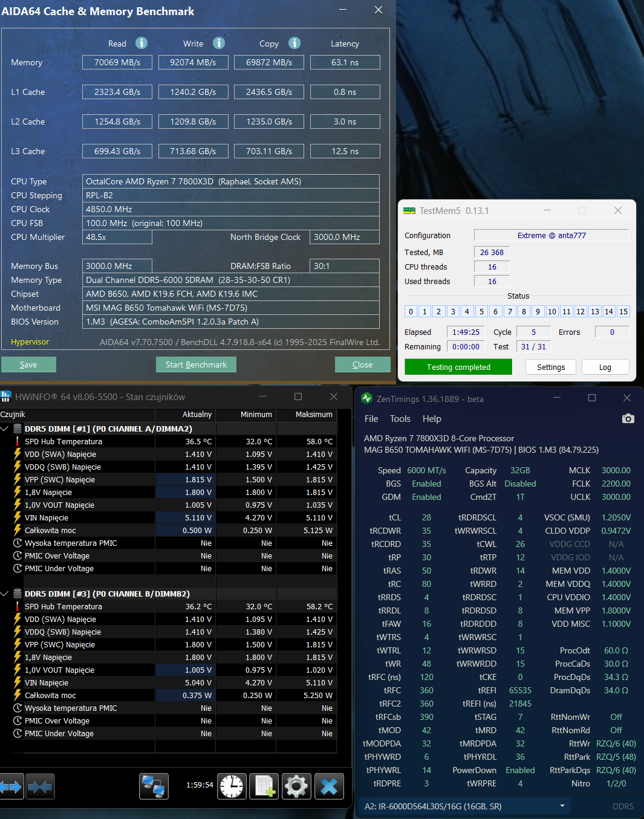Screen dimensions: 644x819
Task: Close sensors with the blue X icon
Action: point(329,786)
